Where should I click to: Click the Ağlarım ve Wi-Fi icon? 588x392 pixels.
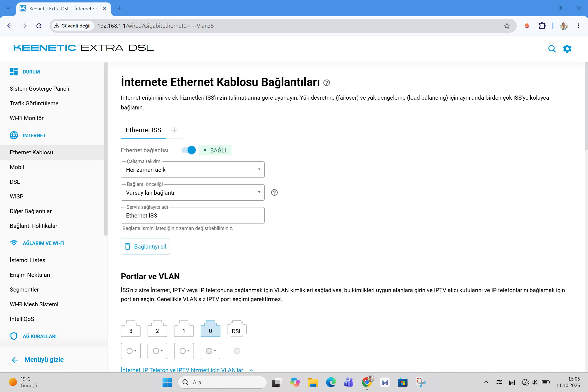click(x=14, y=243)
